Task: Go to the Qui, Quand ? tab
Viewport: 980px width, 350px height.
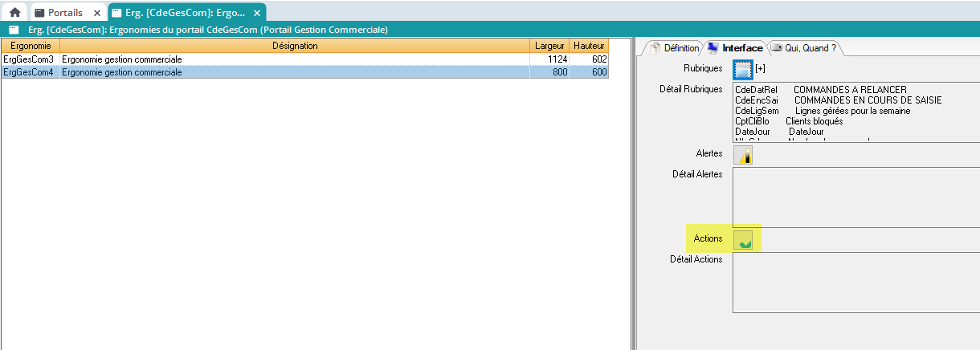Action: click(803, 48)
